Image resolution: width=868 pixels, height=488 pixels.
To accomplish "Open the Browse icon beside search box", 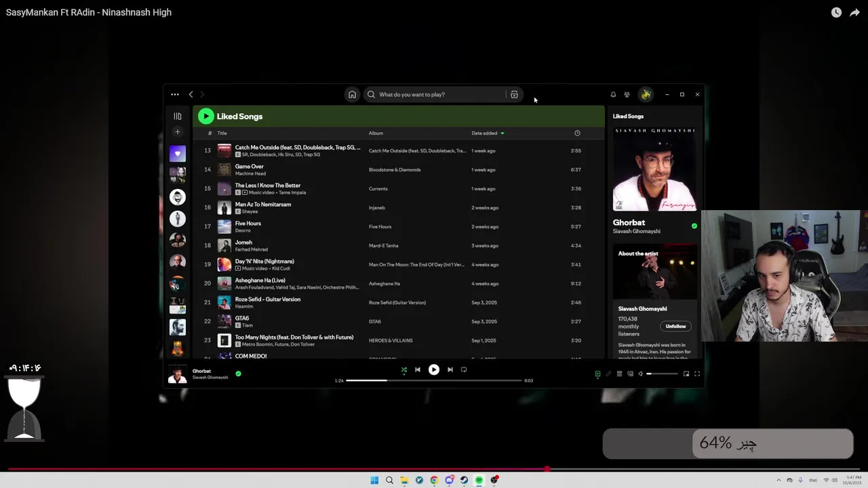I will (x=514, y=94).
